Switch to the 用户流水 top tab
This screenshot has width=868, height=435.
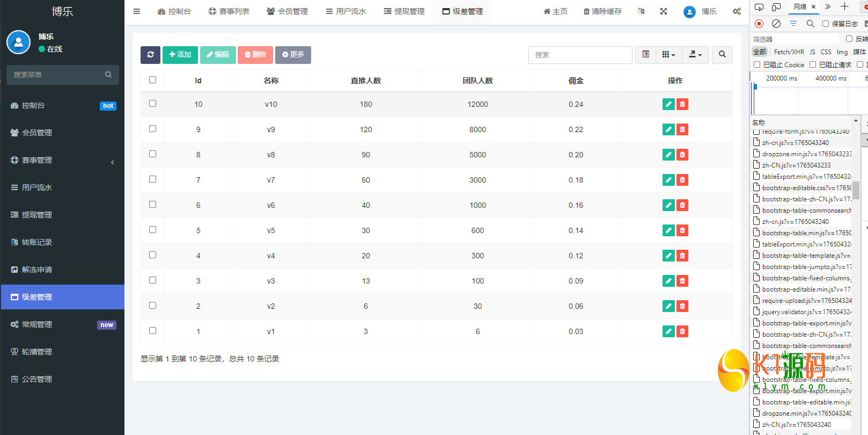tap(346, 11)
